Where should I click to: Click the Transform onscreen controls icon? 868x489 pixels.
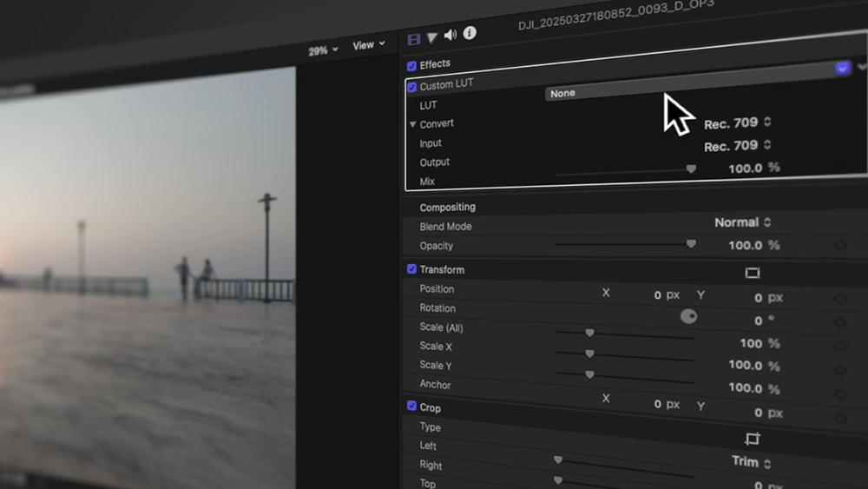(753, 273)
